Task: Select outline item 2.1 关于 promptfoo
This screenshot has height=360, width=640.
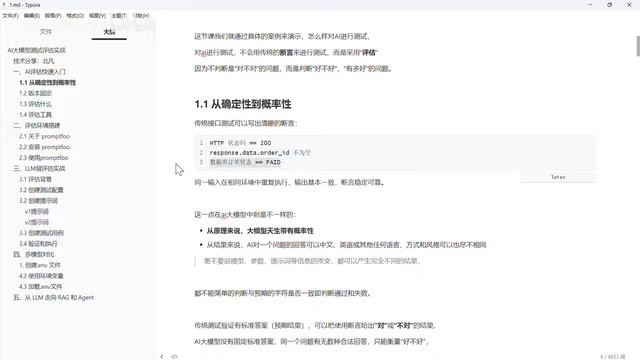Action: (44, 136)
